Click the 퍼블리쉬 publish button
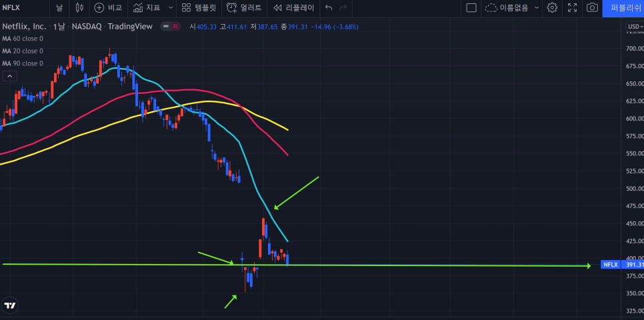This screenshot has height=320, width=644. [x=623, y=8]
